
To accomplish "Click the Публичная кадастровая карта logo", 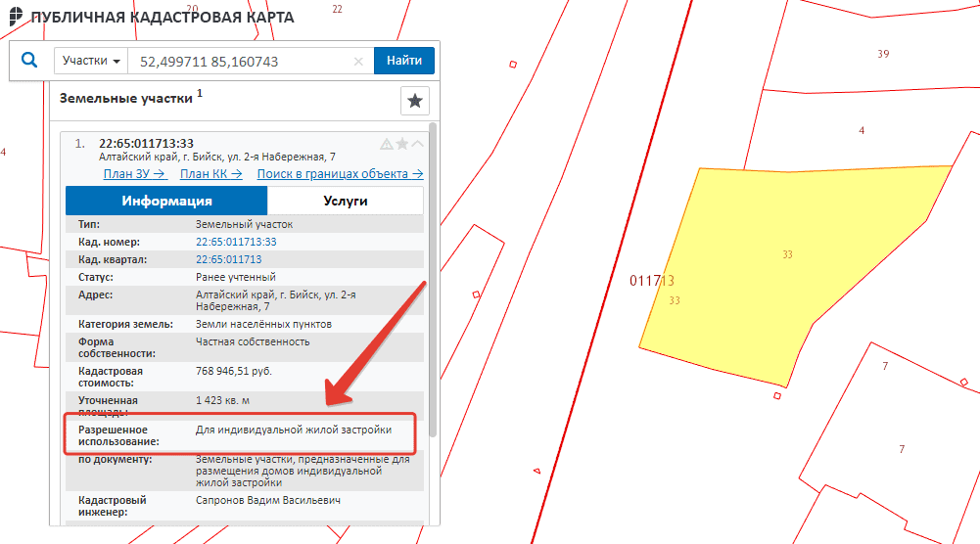I will [18, 18].
